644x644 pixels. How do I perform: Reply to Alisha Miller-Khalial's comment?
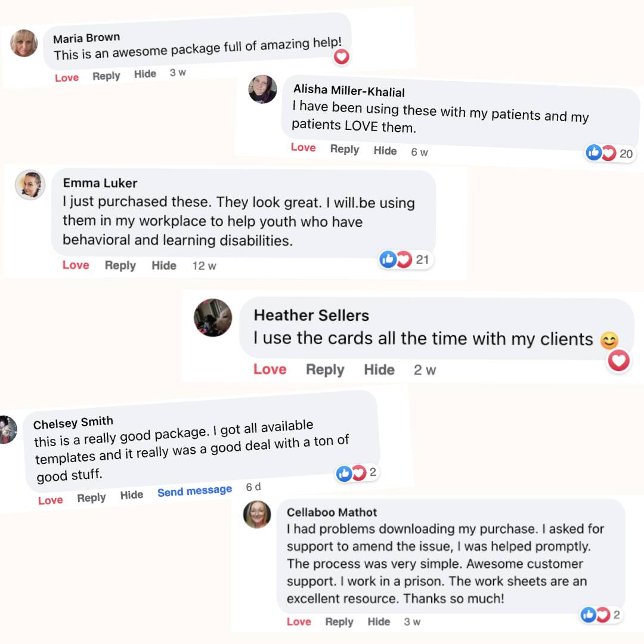pos(345,150)
